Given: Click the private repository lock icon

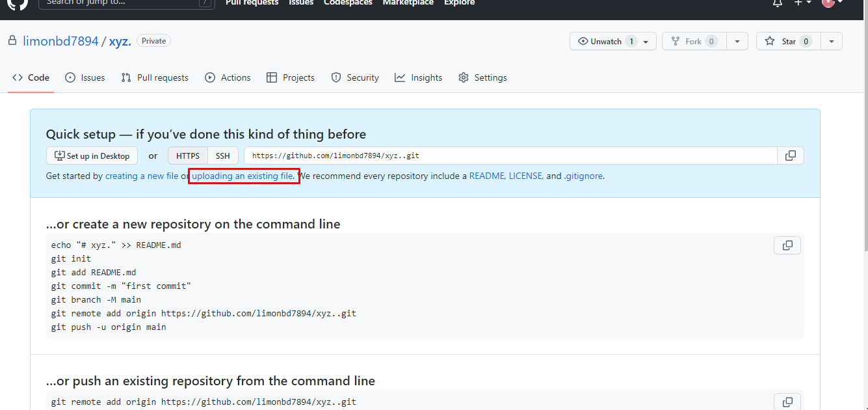Looking at the screenshot, I should [12, 40].
